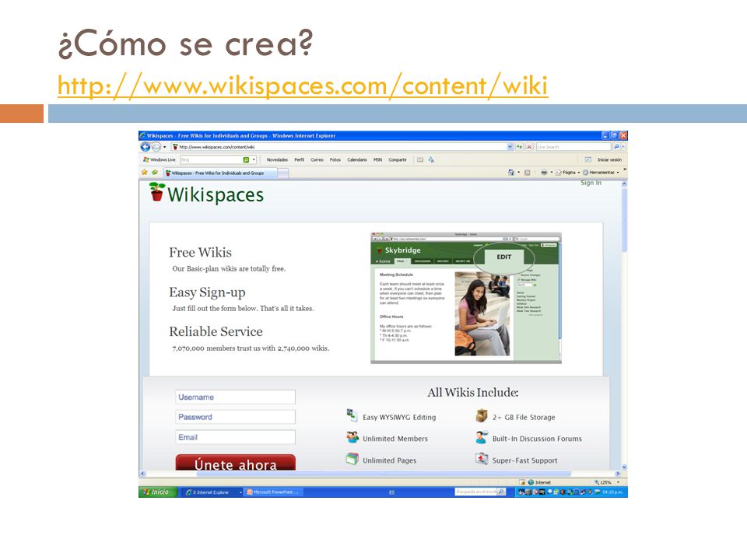
Task: Open a new blank browser tab
Action: click(x=283, y=173)
